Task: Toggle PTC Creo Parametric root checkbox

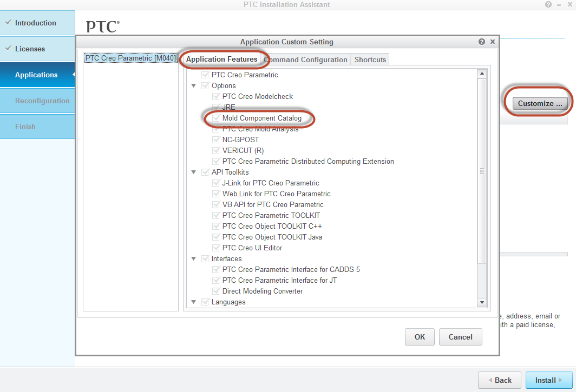Action: (x=205, y=75)
